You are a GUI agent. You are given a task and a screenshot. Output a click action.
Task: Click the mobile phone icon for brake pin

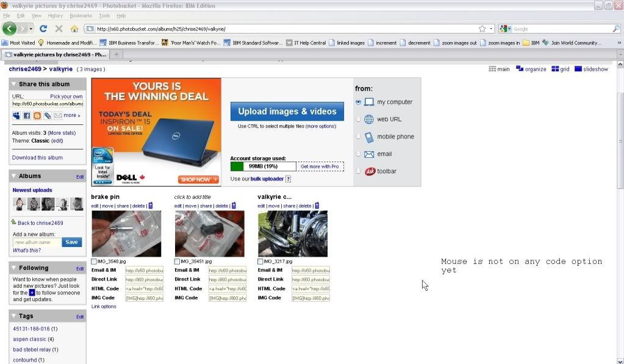click(x=151, y=205)
